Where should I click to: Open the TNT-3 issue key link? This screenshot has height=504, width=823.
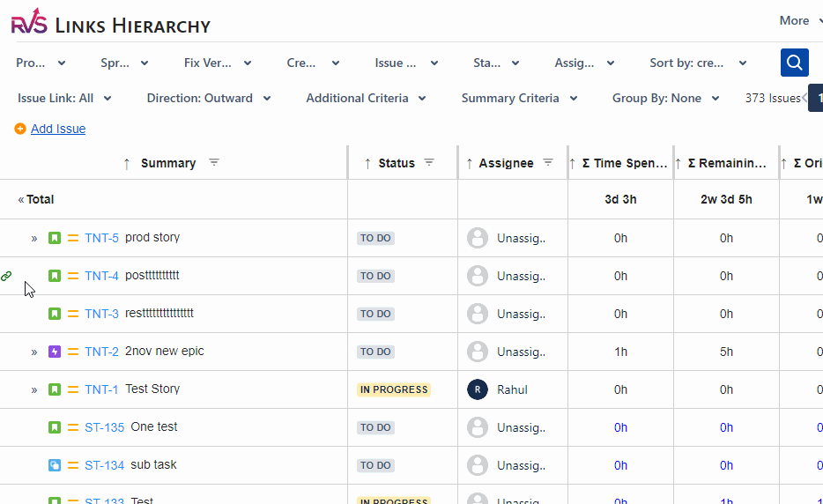tap(102, 314)
